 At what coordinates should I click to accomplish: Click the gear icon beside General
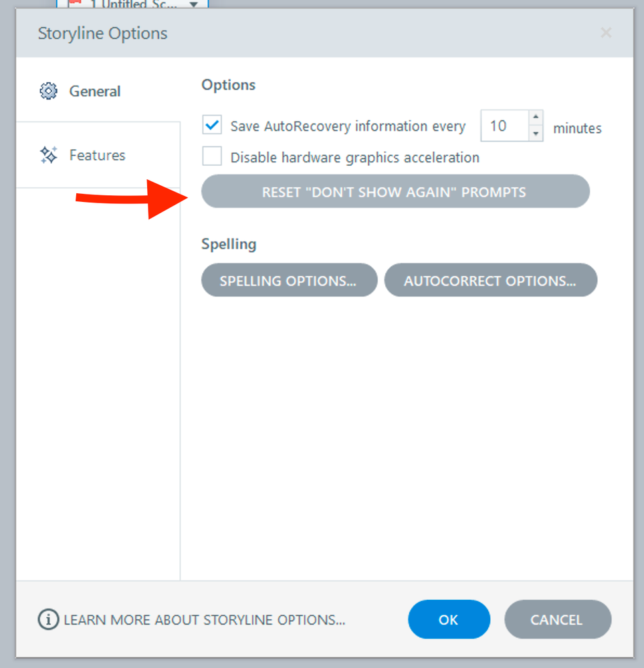point(49,91)
